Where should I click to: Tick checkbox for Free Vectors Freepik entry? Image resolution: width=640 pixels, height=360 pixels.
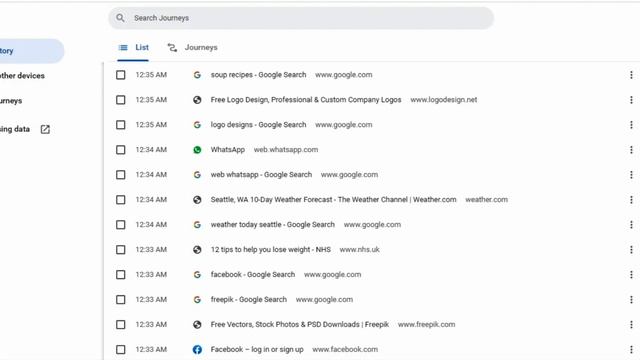click(120, 324)
